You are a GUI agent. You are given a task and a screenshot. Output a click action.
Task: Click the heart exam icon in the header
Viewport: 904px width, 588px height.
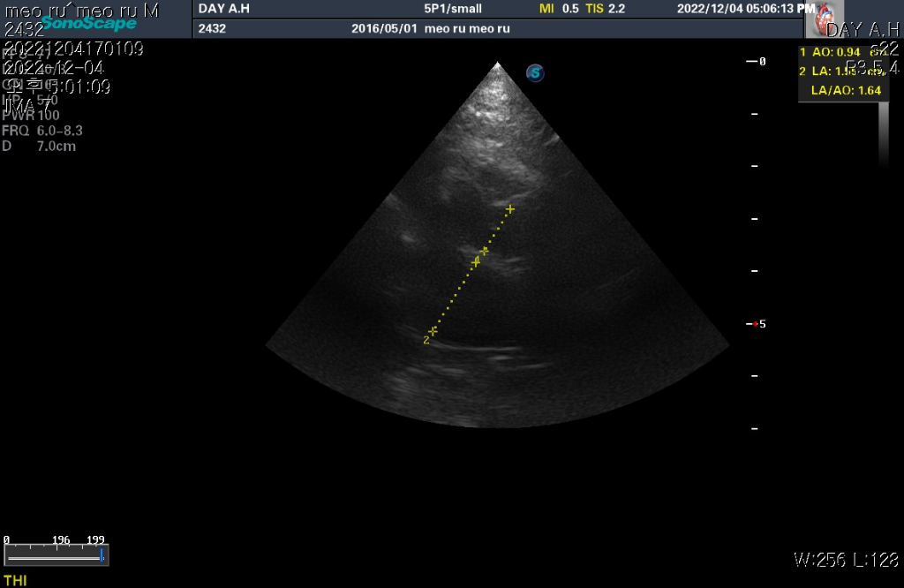click(x=827, y=19)
